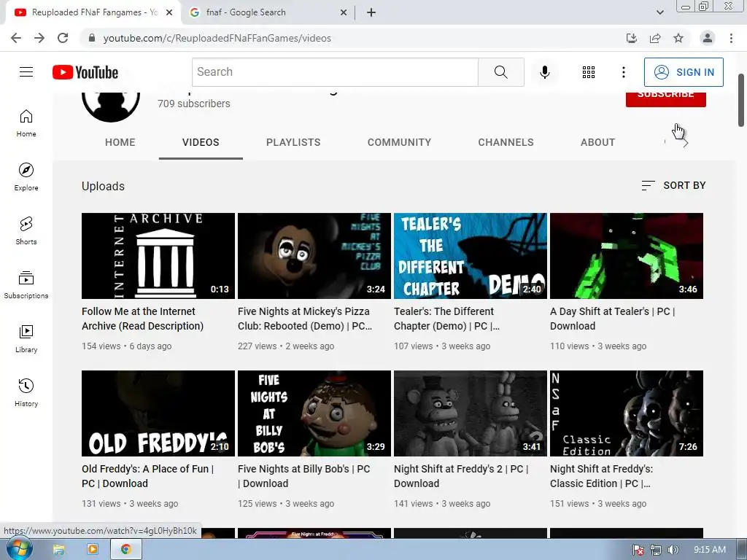This screenshot has width=747, height=560.
Task: Open Chrome three-dot menu
Action: [x=731, y=38]
